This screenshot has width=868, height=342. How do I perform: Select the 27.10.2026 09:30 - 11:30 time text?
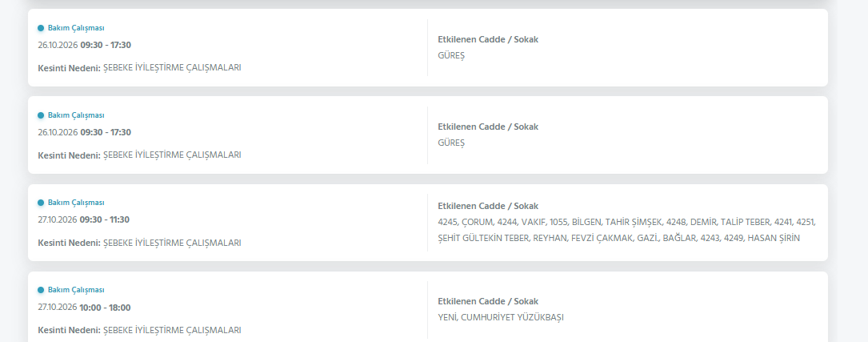click(83, 219)
